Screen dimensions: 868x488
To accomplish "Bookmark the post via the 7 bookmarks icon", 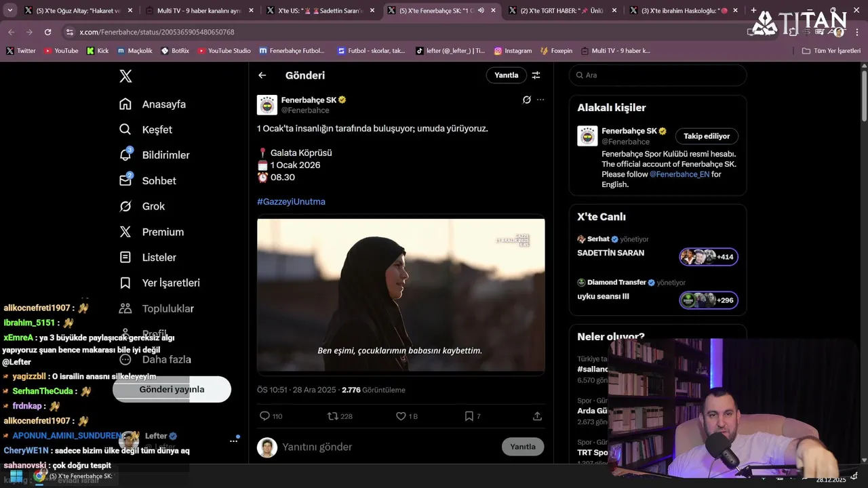I will 469,416.
